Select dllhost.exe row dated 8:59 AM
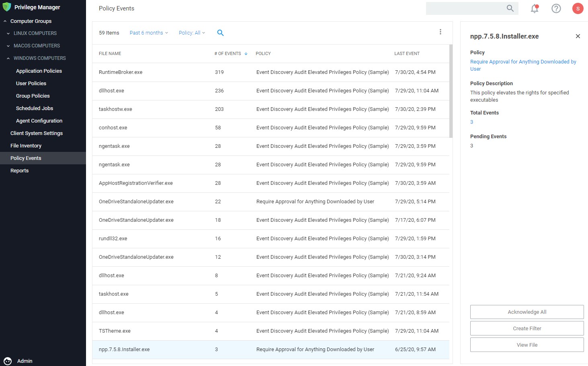Screen dimensions: 588x366 (271, 313)
